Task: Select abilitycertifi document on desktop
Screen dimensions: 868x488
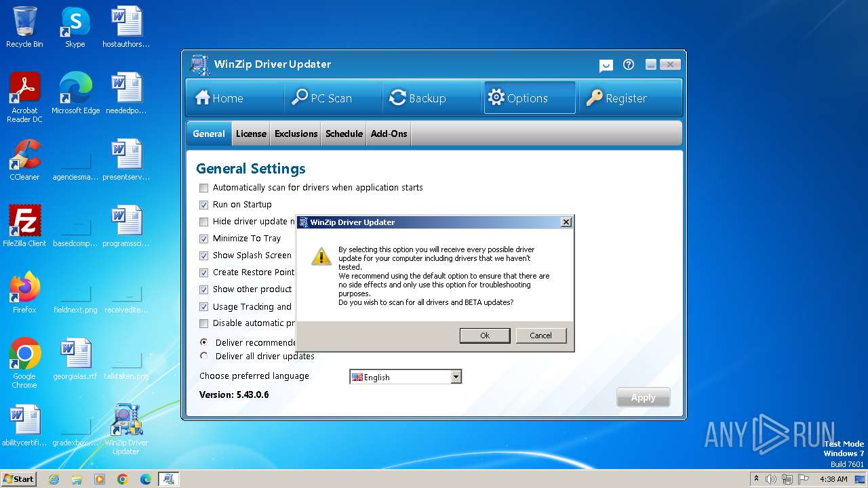Action: tap(24, 426)
